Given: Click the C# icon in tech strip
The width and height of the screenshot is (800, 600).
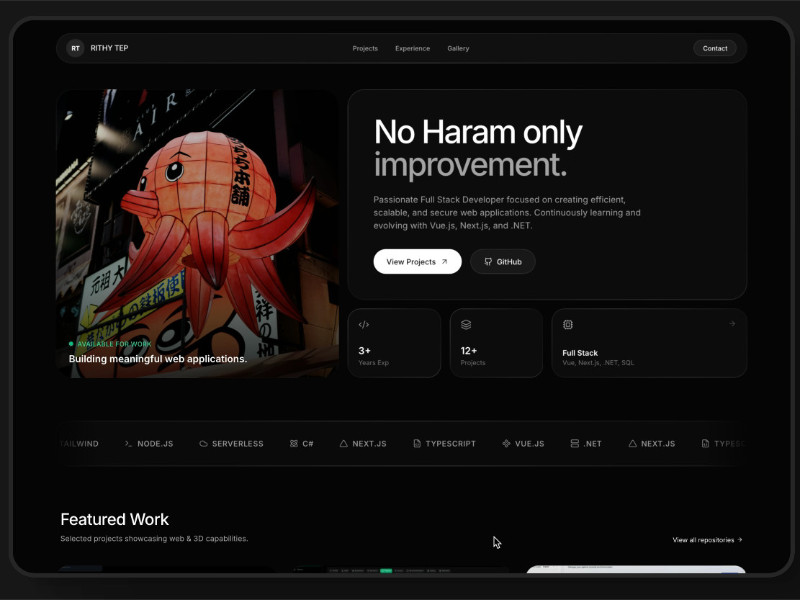Looking at the screenshot, I should 294,443.
